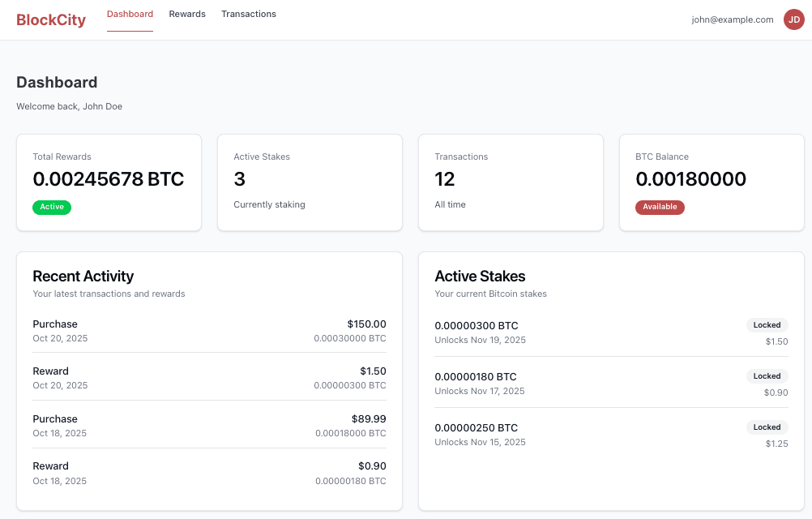Switch to the Rewards tab
The width and height of the screenshot is (812, 519).
point(186,14)
